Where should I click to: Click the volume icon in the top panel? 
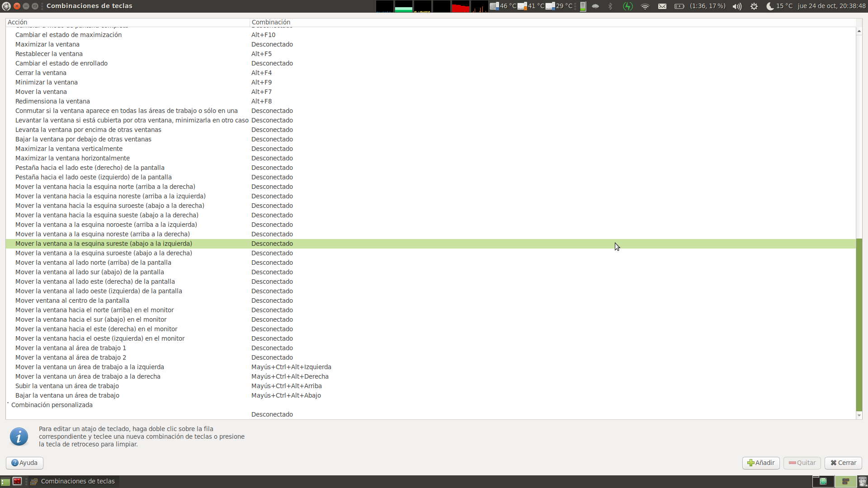point(736,6)
